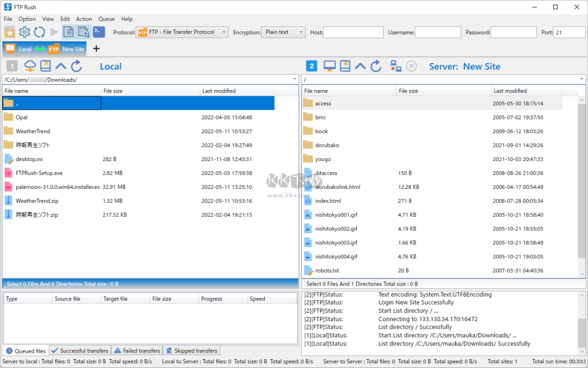Toggle the pane 2 number badge

tap(312, 67)
